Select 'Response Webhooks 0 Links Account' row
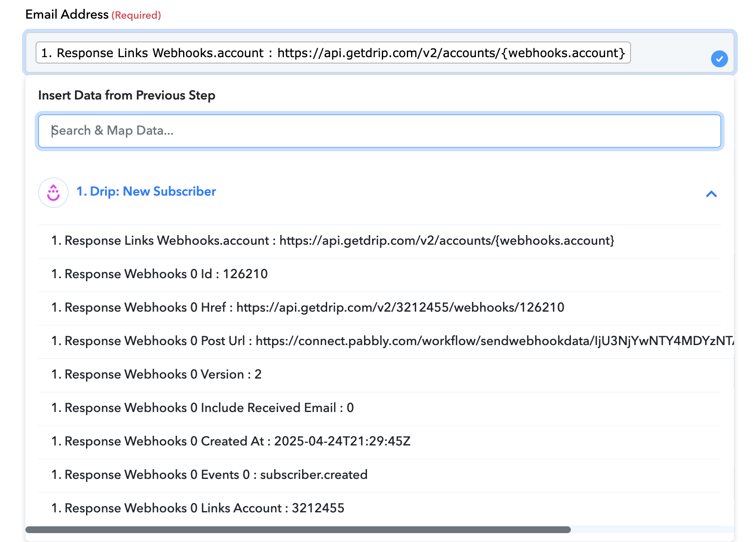756x542 pixels. [380, 509]
